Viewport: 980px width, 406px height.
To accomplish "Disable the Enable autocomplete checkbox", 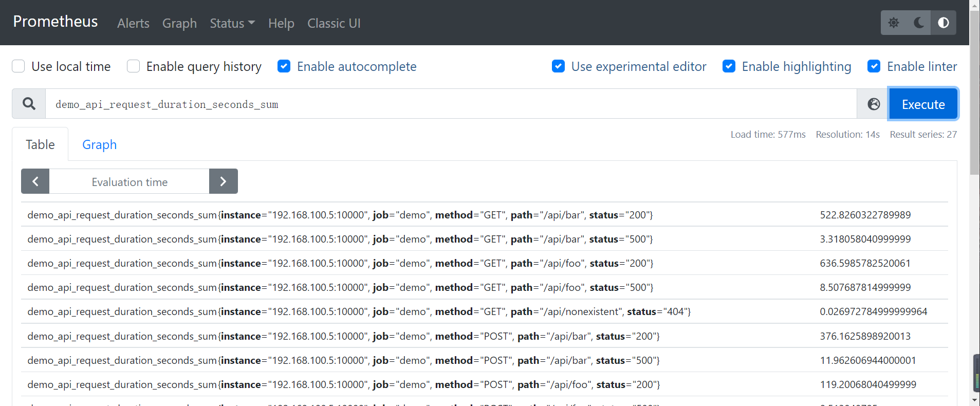I will coord(284,66).
